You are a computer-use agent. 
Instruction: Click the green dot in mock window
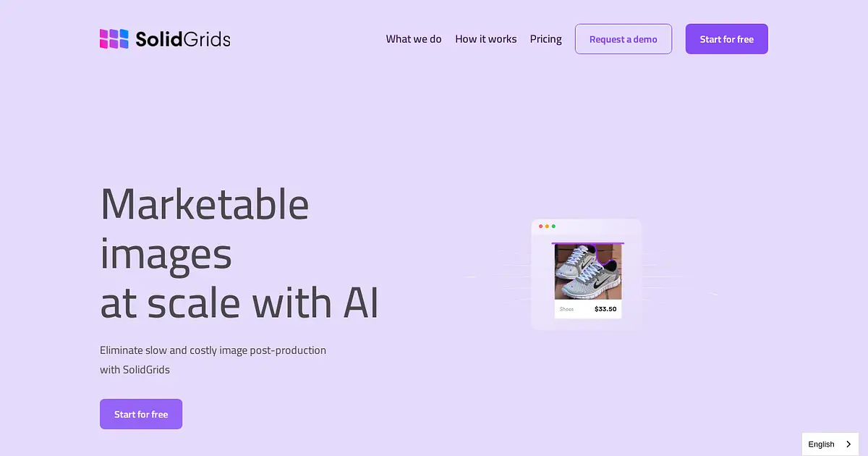tap(553, 227)
